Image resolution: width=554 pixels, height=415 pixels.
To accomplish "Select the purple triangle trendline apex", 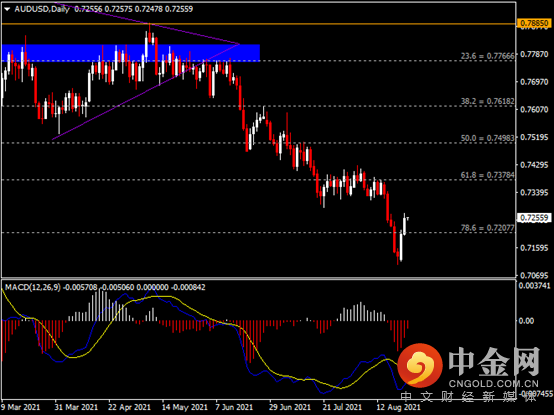I will pyautogui.click(x=240, y=44).
